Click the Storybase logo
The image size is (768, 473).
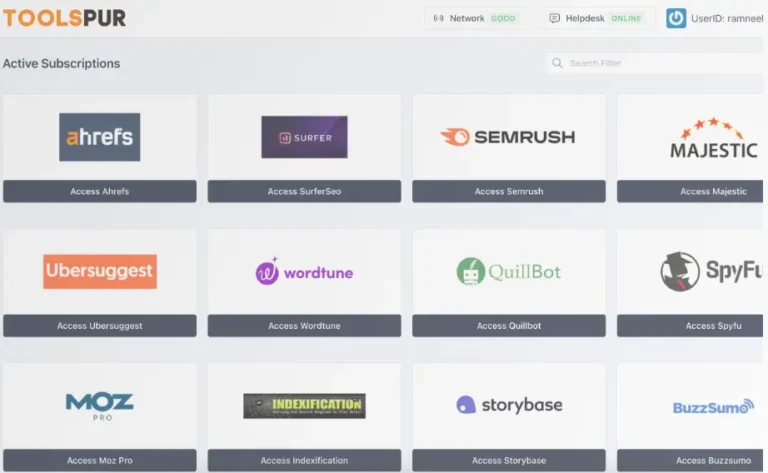pos(509,405)
